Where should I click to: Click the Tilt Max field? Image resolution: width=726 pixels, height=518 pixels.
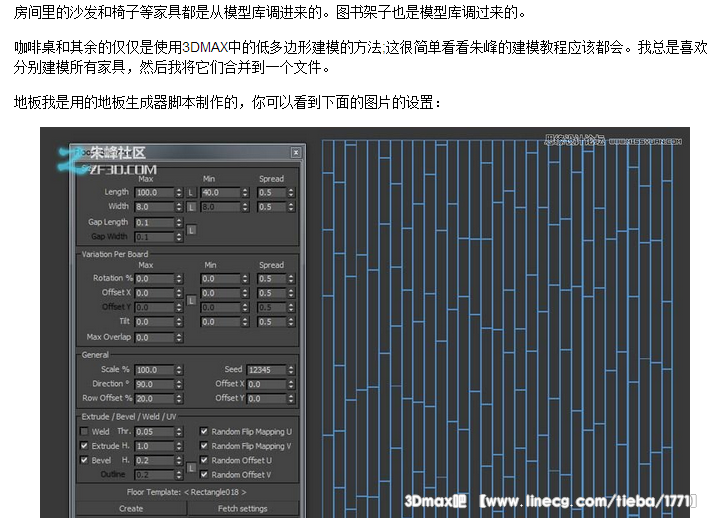[154, 322]
